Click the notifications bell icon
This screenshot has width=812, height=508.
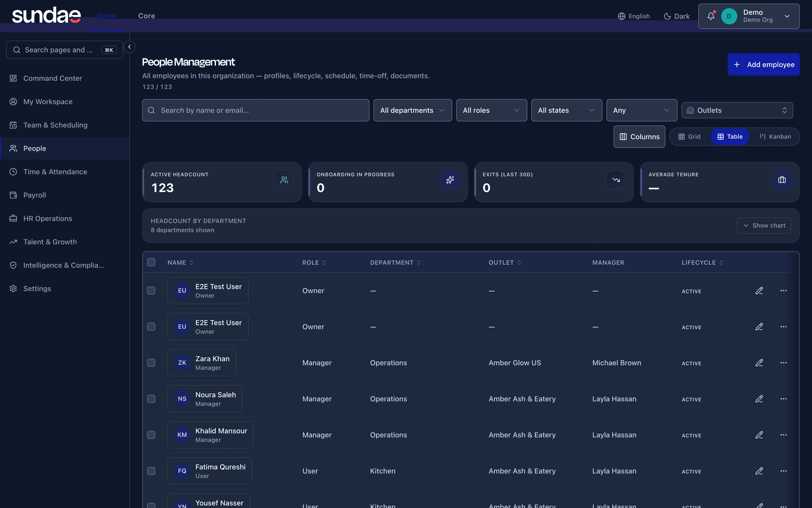[711, 16]
